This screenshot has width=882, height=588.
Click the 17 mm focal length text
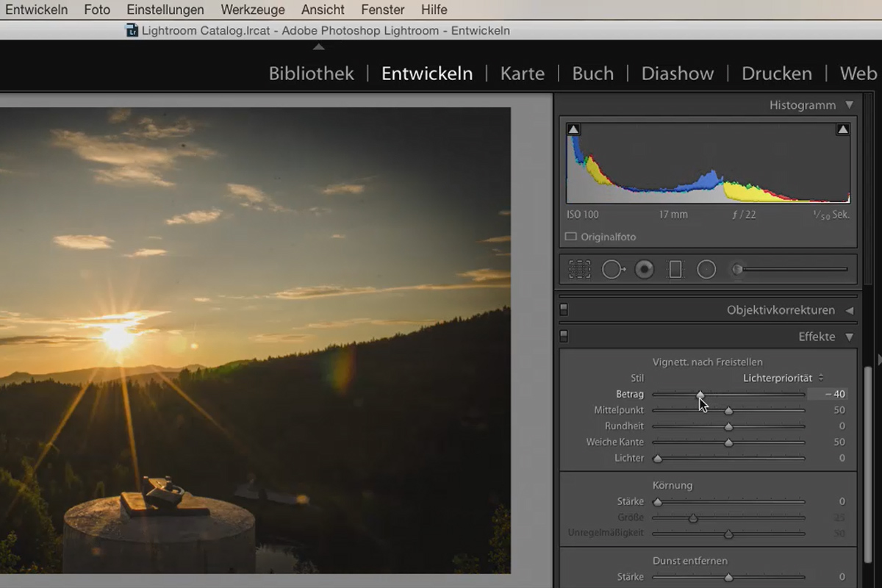click(x=673, y=215)
